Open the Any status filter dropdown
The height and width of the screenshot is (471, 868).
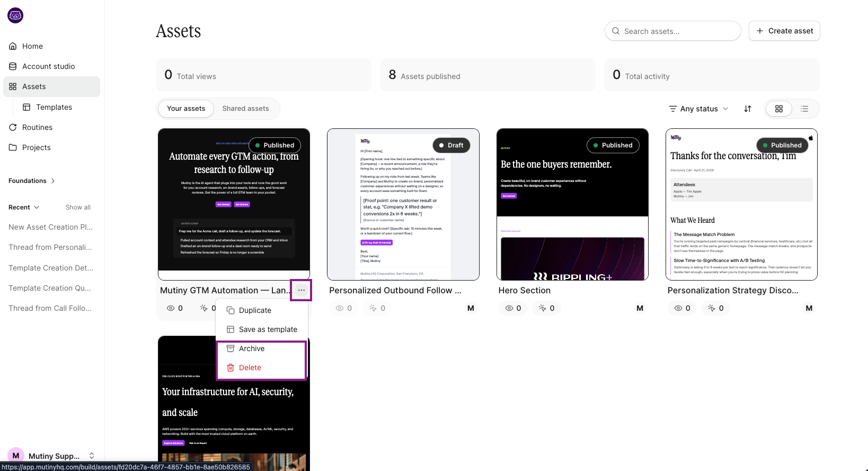pos(698,109)
